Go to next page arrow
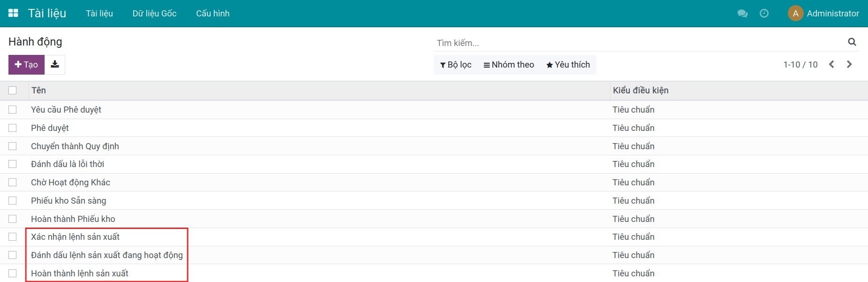Screen dimensions: 868x282 [849, 65]
